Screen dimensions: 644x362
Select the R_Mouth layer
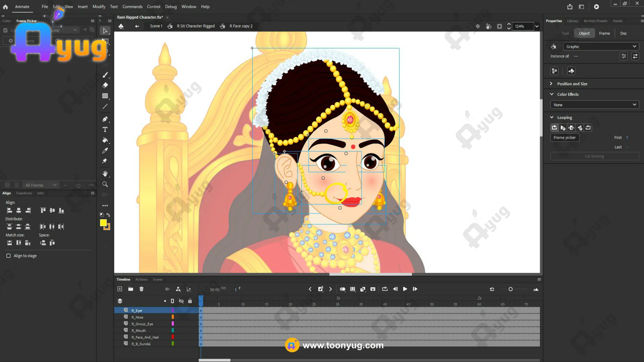(139, 330)
